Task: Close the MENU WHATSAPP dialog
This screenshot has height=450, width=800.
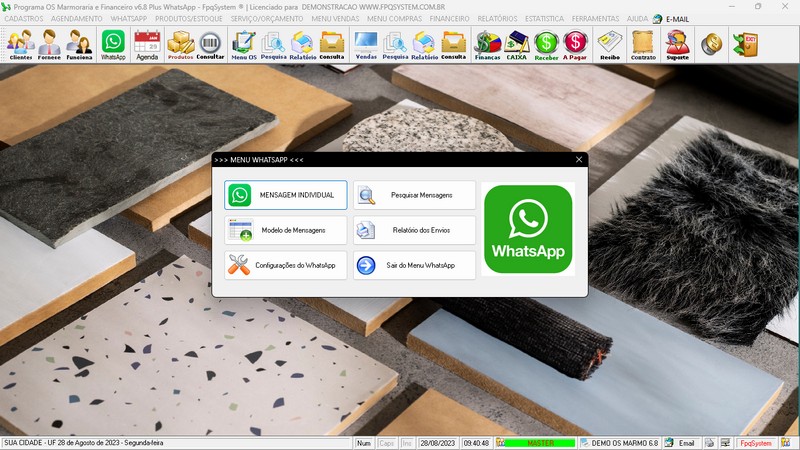Action: pyautogui.click(x=579, y=160)
